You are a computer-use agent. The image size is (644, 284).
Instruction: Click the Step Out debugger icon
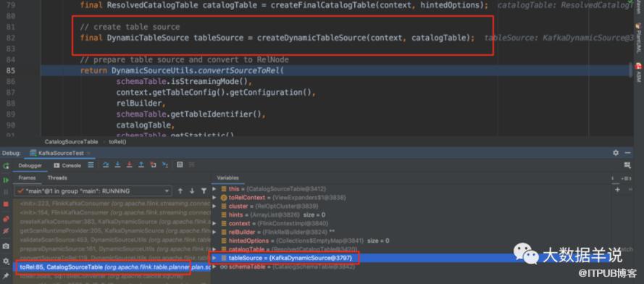pos(141,164)
